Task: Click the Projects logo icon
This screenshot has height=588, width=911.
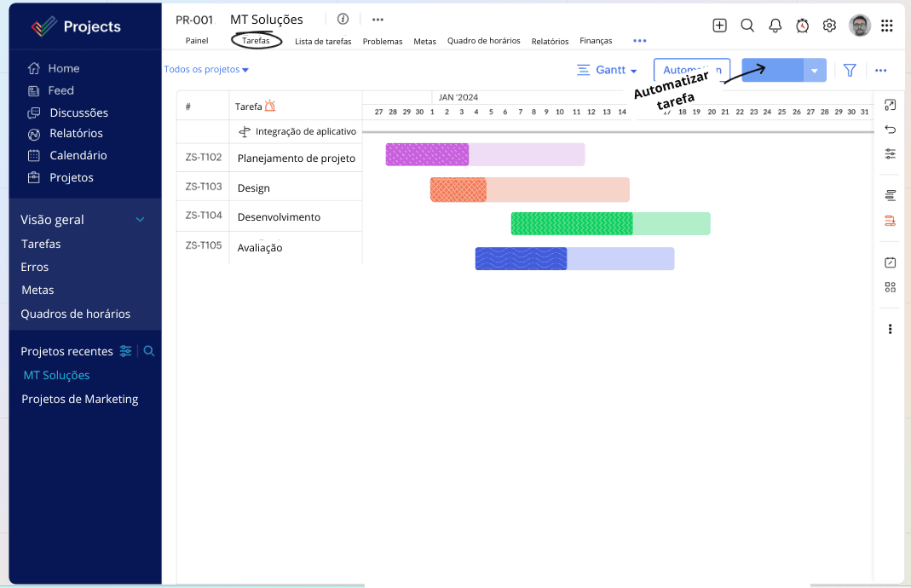Action: tap(44, 26)
